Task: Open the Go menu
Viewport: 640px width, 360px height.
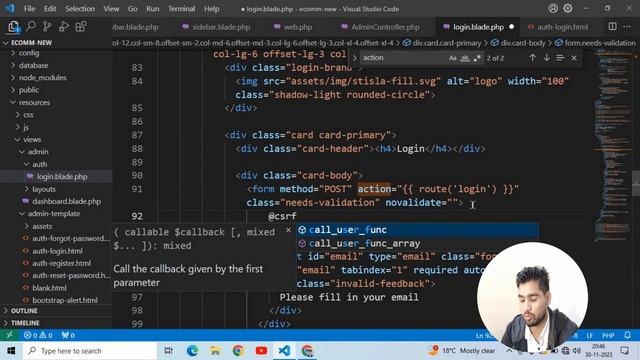Action: click(132, 9)
